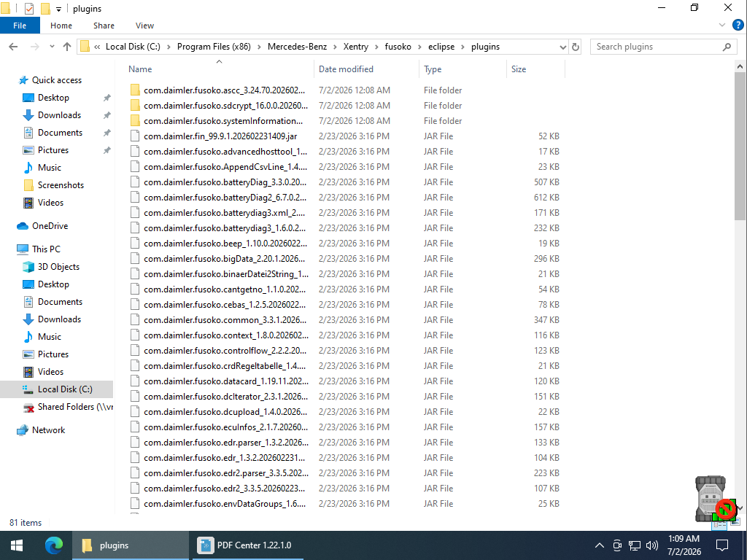Screen dimensions: 747x560
Task: Open the File ribbon tab
Action: tap(20, 26)
